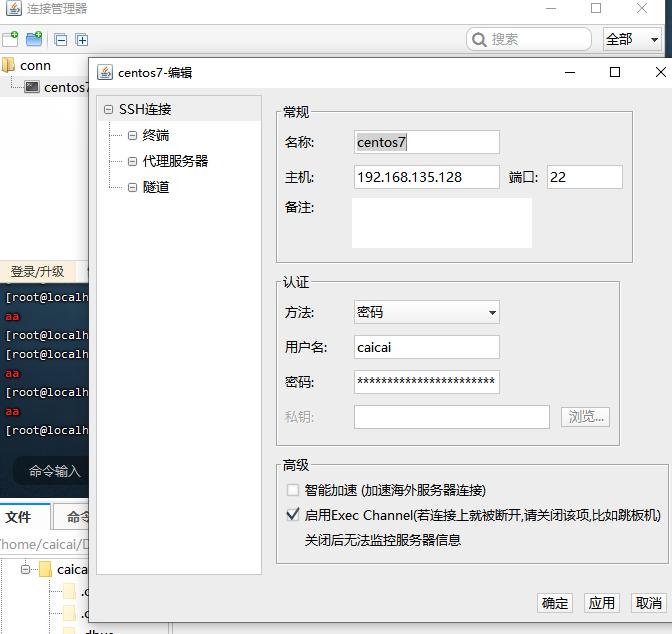The image size is (672, 634).
Task: Click the new folder icon in Connection Manager toolbar
Action: pyautogui.click(x=34, y=39)
